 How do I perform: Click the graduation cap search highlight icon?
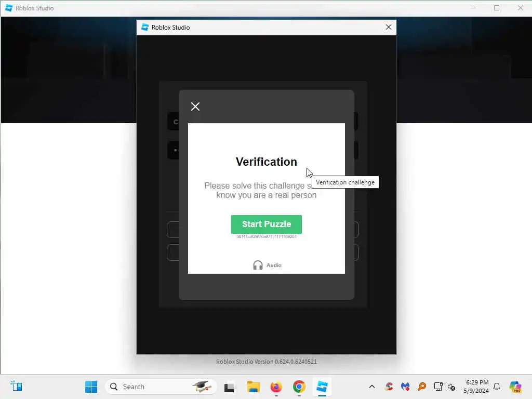coord(202,387)
